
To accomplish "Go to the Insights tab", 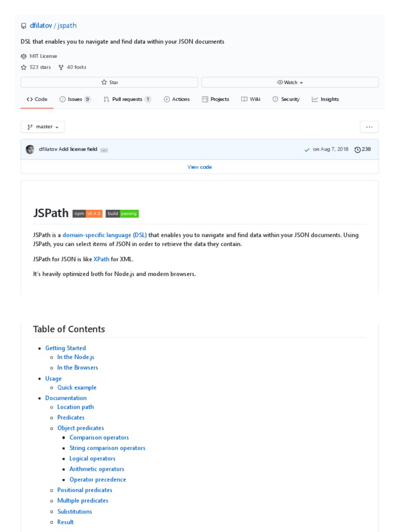I will coord(325,99).
